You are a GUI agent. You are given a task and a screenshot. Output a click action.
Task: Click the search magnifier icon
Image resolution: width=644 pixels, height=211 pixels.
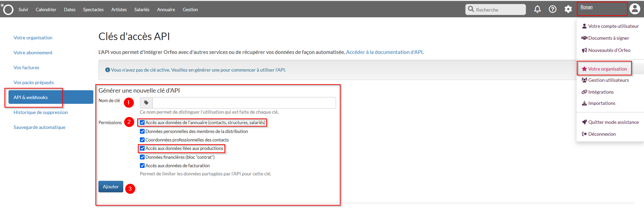tap(471, 9)
